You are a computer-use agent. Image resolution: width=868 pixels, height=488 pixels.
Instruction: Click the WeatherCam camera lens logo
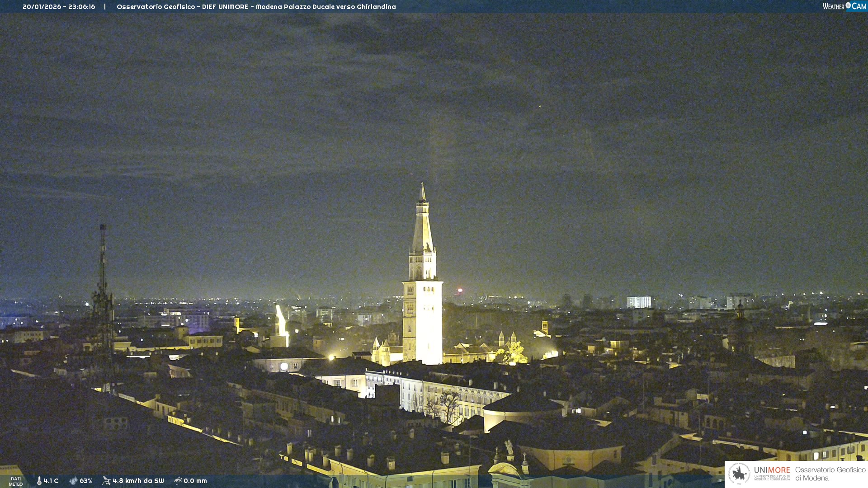click(848, 5)
